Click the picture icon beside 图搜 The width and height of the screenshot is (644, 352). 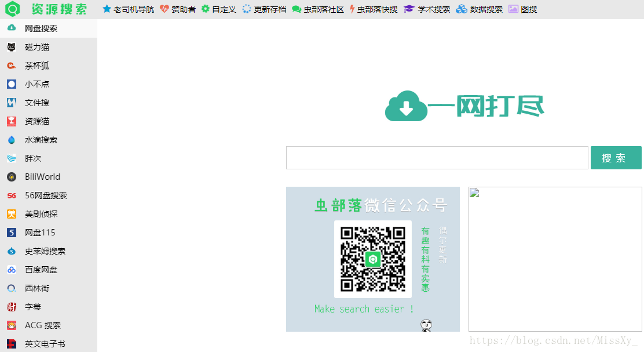[x=513, y=9]
